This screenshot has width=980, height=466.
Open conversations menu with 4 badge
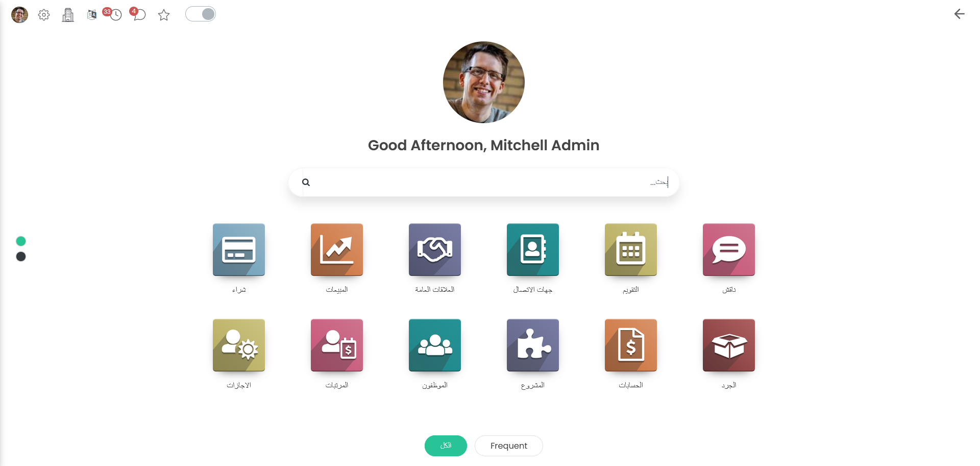pyautogui.click(x=139, y=15)
